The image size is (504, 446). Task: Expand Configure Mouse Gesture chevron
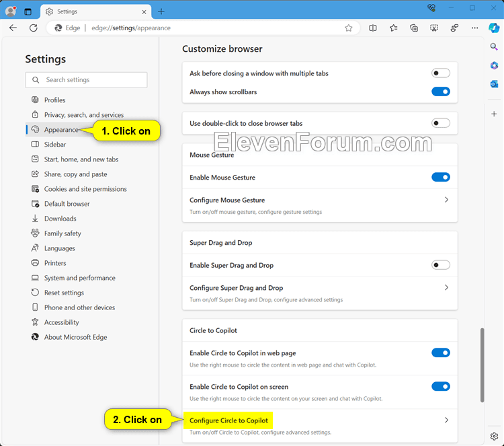coord(446,200)
